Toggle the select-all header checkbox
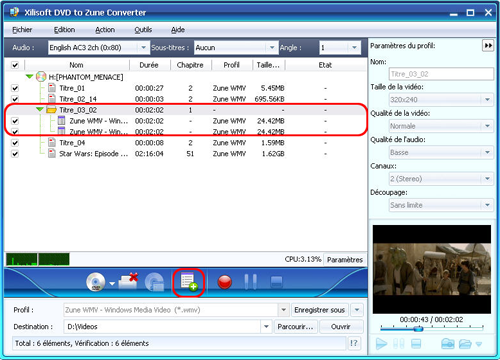 [15, 65]
